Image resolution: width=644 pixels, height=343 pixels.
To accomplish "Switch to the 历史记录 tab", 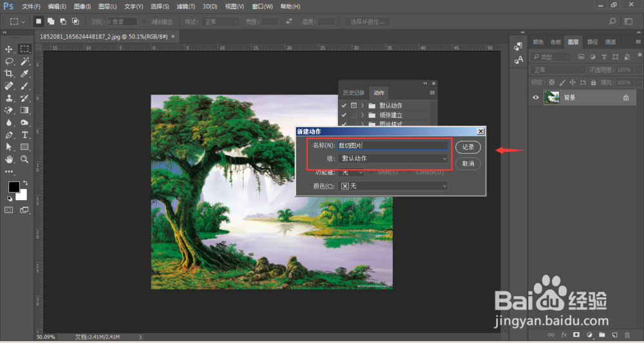I will (354, 93).
